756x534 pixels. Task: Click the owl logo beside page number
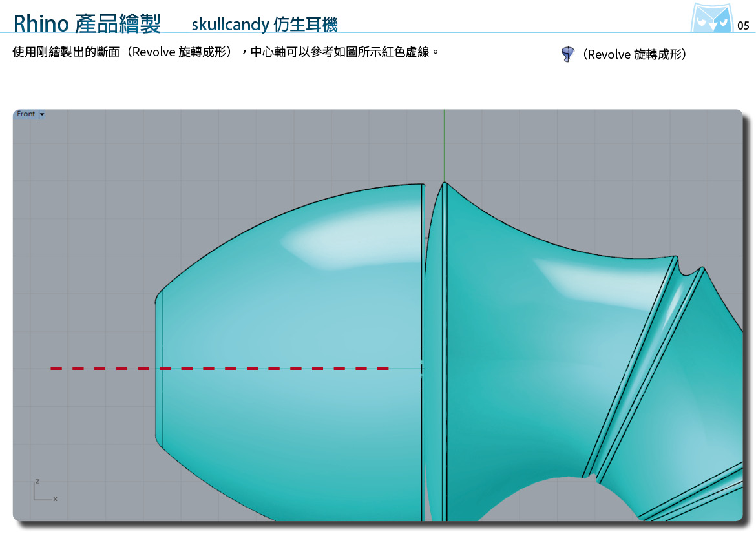pyautogui.click(x=711, y=18)
